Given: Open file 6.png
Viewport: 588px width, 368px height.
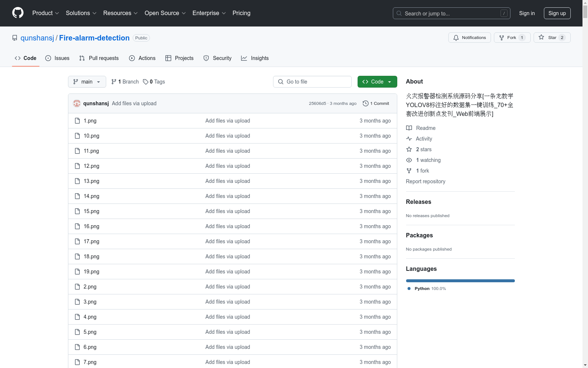Looking at the screenshot, I should tap(90, 347).
